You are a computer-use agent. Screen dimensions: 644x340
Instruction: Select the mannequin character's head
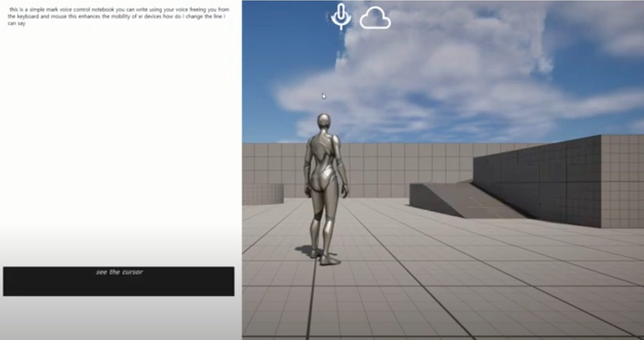(324, 122)
